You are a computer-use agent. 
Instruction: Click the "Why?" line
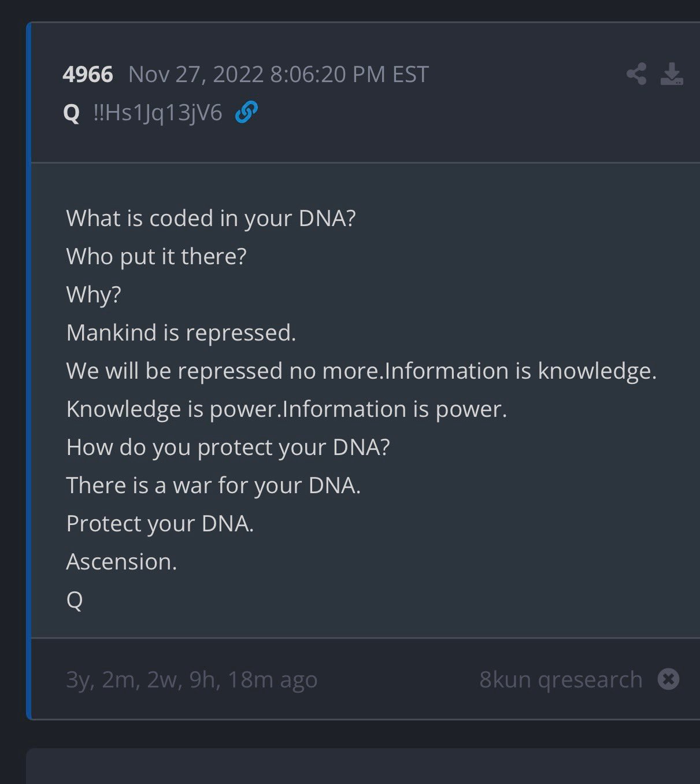94,295
